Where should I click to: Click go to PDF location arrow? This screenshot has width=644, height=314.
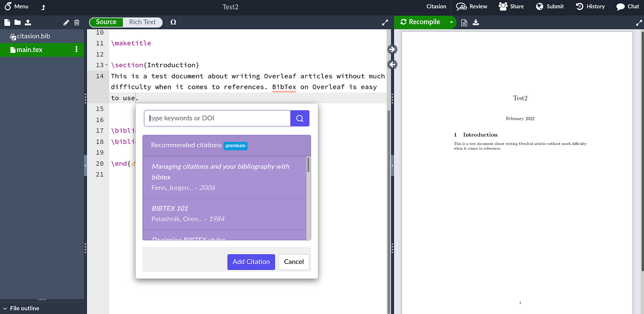tap(392, 49)
